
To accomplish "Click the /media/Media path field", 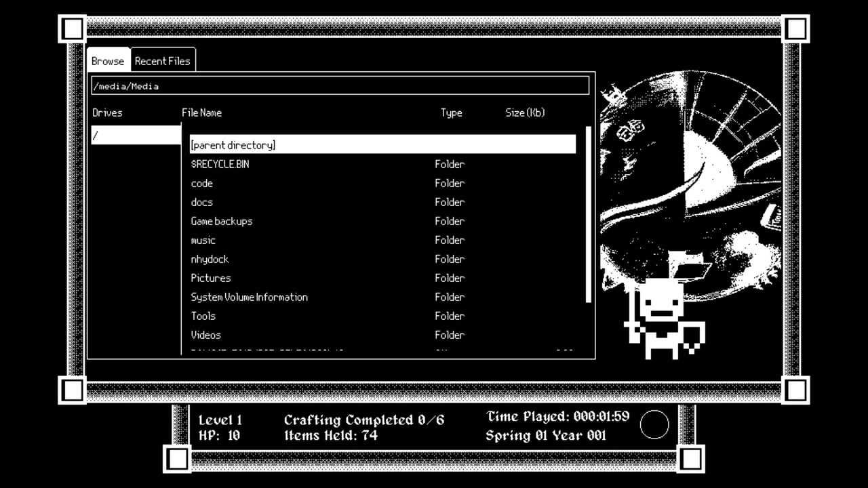I will tap(340, 86).
